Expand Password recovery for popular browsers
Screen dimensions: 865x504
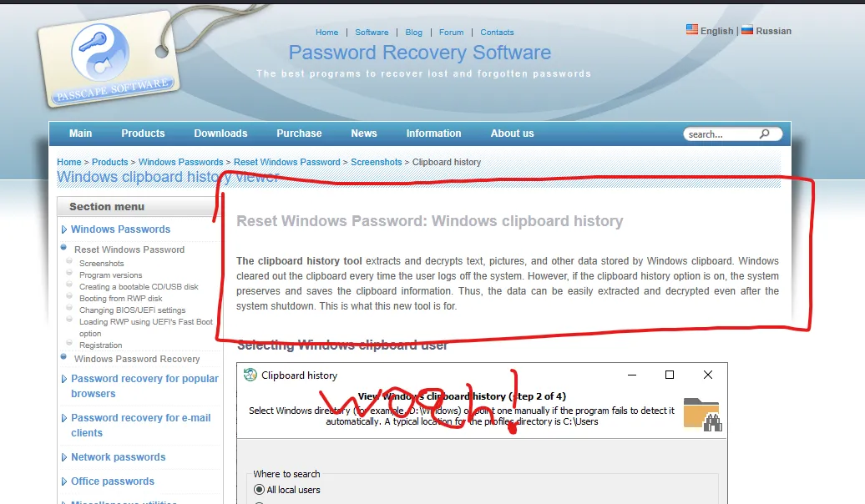pyautogui.click(x=64, y=379)
